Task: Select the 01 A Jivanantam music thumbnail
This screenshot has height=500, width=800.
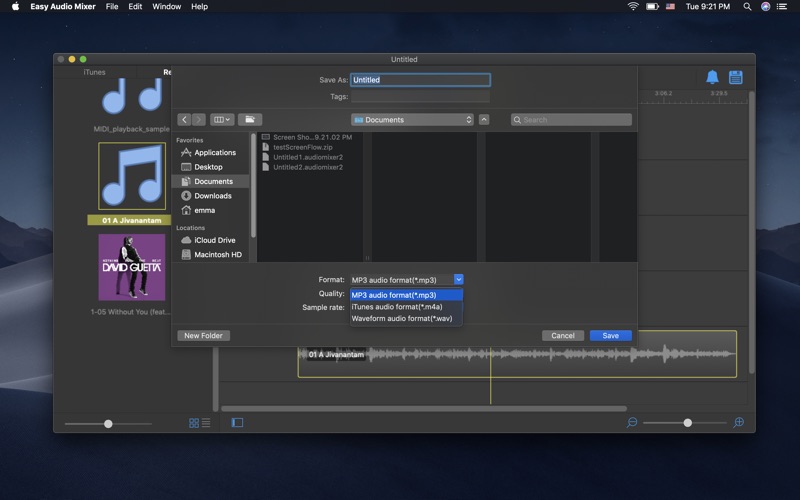Action: pyautogui.click(x=132, y=176)
